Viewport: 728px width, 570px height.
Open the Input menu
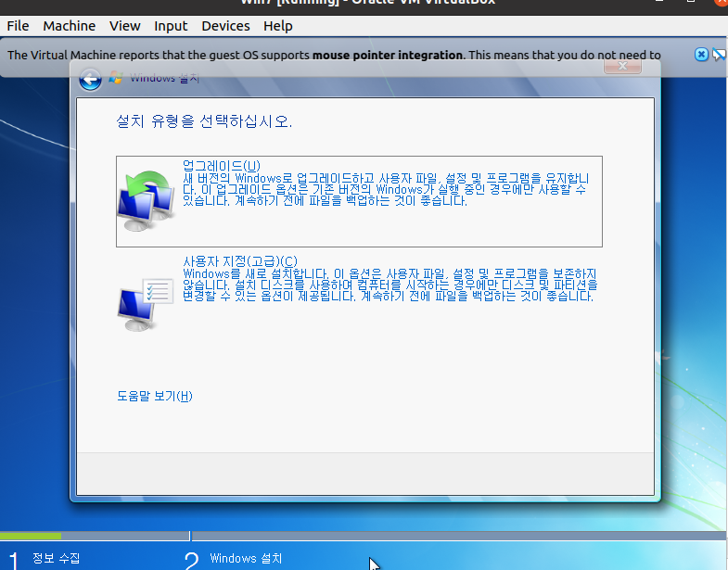click(171, 26)
